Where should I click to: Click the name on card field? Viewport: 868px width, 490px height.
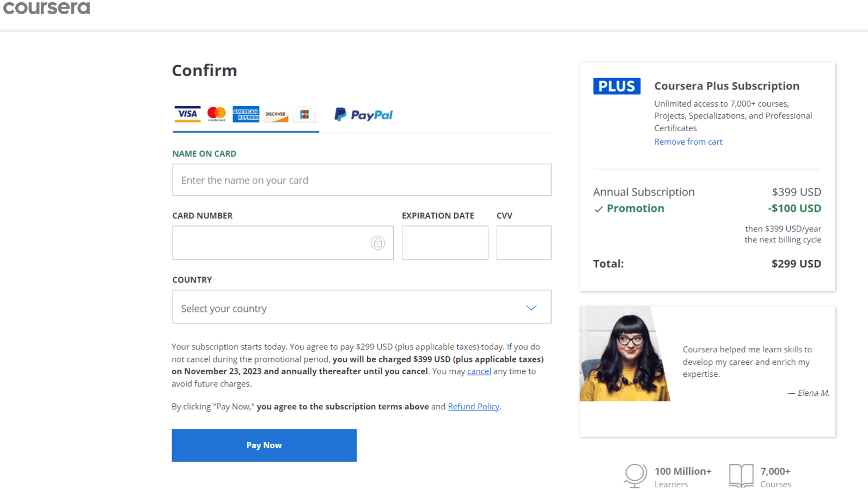point(362,180)
